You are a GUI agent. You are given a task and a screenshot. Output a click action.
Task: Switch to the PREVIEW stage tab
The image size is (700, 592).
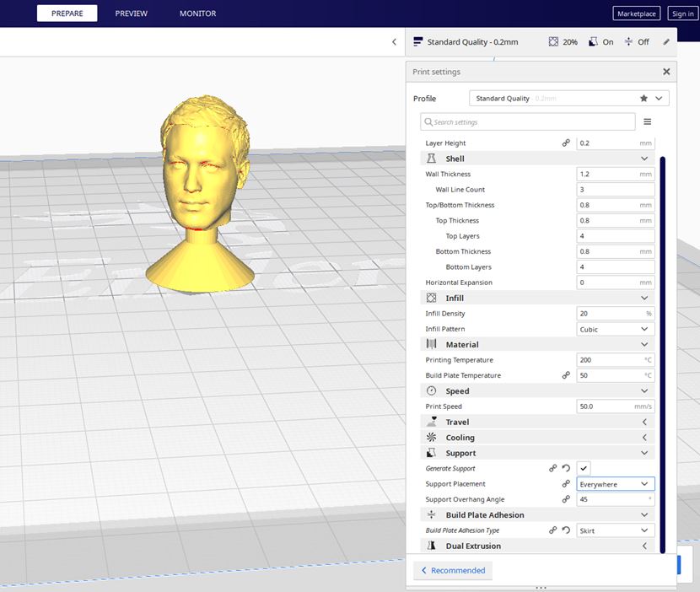tap(132, 13)
